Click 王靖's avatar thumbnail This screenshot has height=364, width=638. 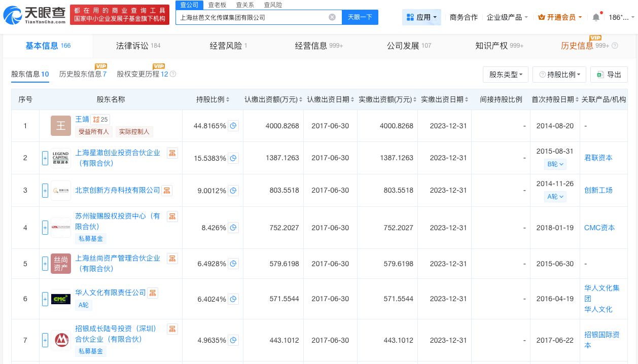click(61, 126)
